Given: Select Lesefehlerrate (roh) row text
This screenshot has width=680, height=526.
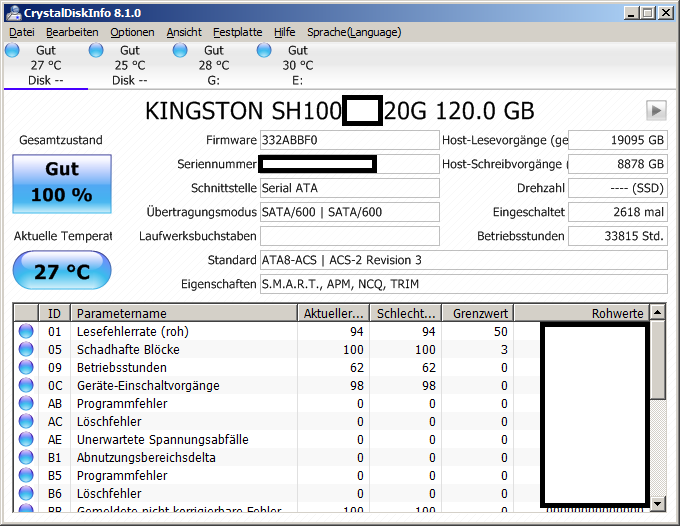Looking at the screenshot, I should coord(133,332).
